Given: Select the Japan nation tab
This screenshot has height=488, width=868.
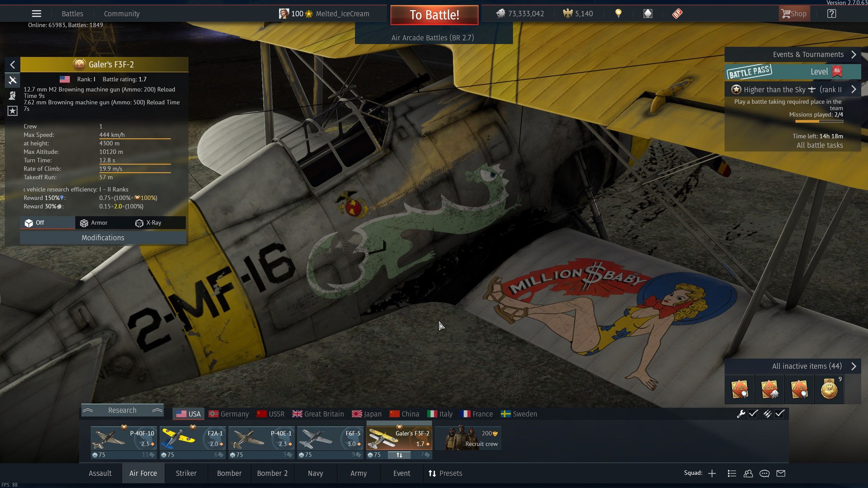Looking at the screenshot, I should pyautogui.click(x=367, y=414).
